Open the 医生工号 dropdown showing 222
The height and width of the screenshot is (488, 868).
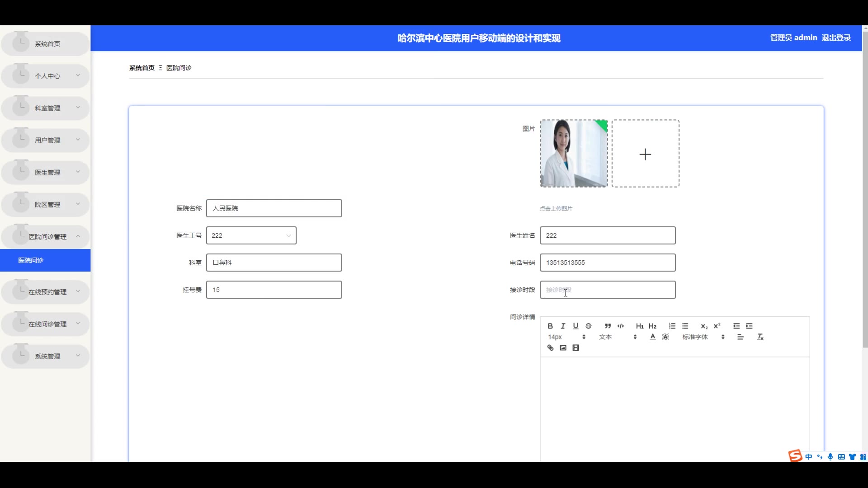pyautogui.click(x=251, y=235)
